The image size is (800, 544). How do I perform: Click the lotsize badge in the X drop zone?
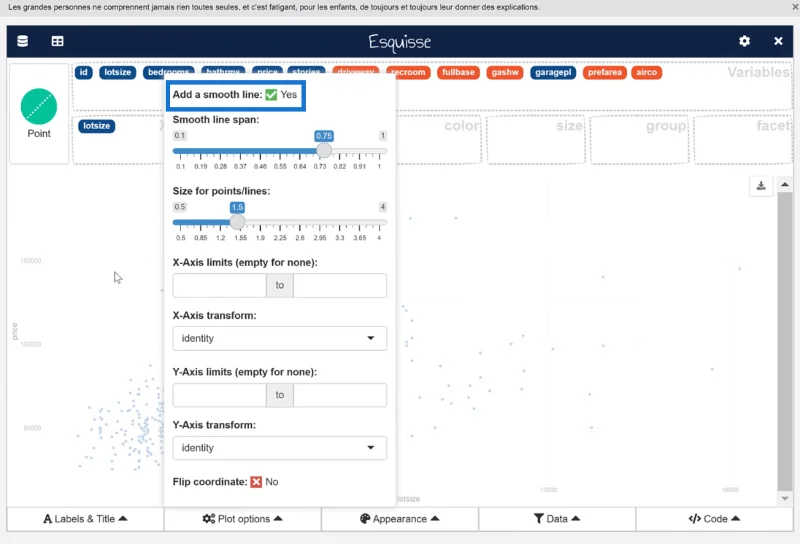[96, 126]
